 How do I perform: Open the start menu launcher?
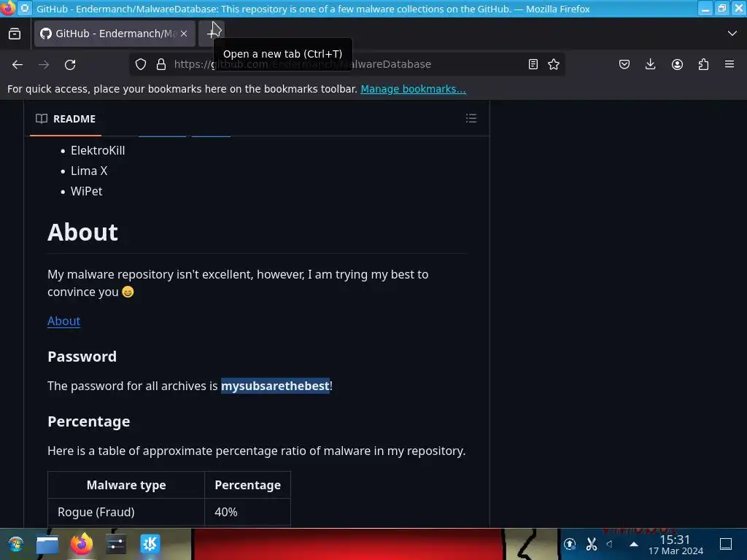tap(16, 544)
